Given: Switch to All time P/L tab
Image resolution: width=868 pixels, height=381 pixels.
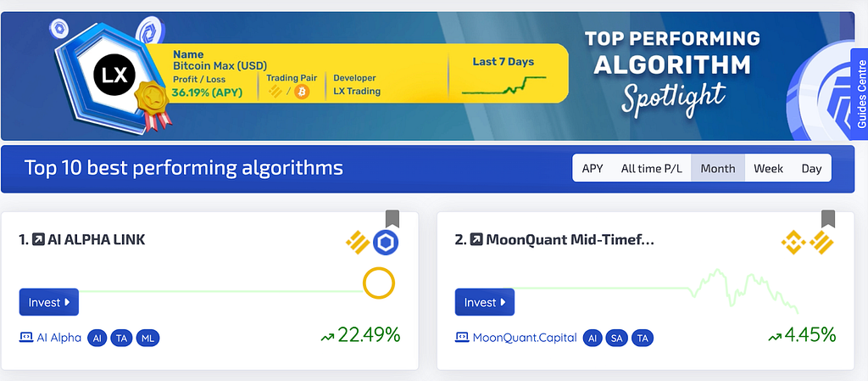Looking at the screenshot, I should point(652,168).
